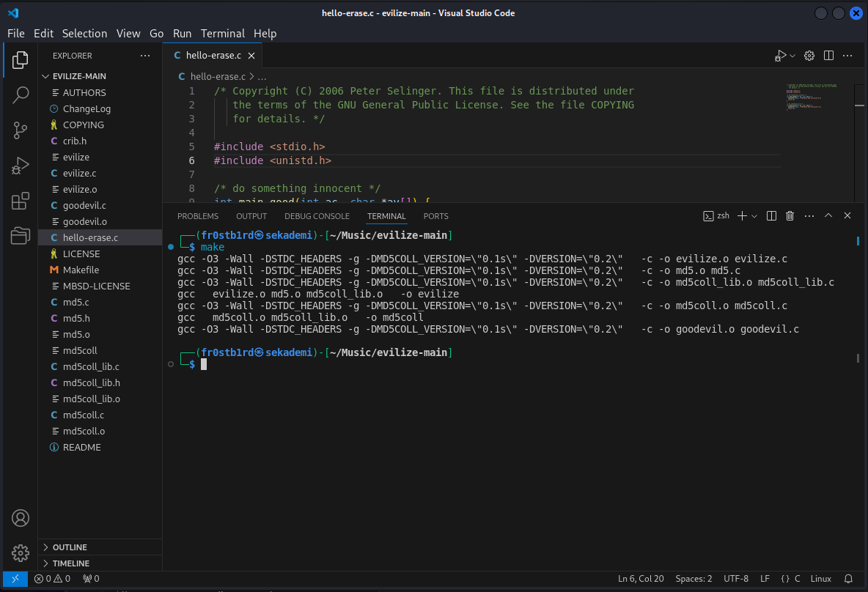Screen dimensions: 868x592
Task: Click the UTF-8 encoding in status bar
Action: [736, 579]
